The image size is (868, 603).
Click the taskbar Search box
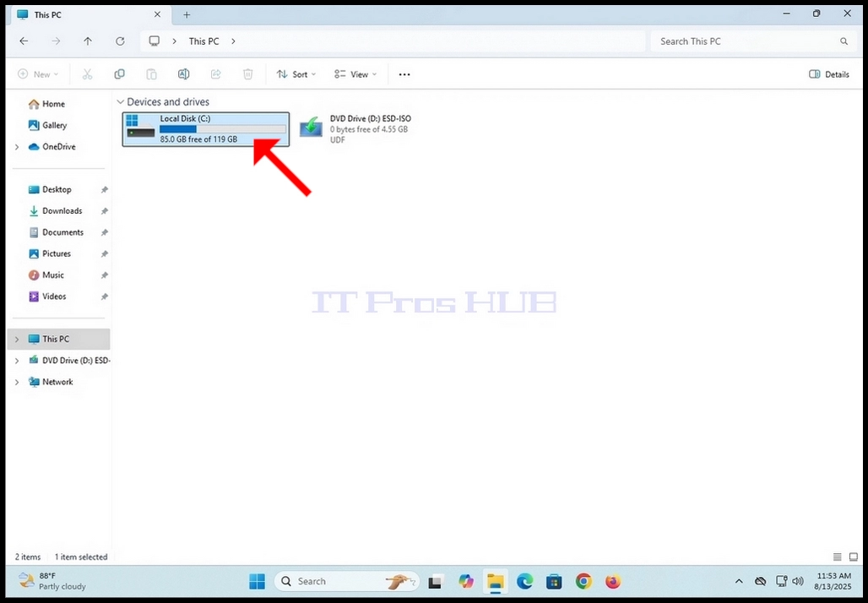point(347,581)
